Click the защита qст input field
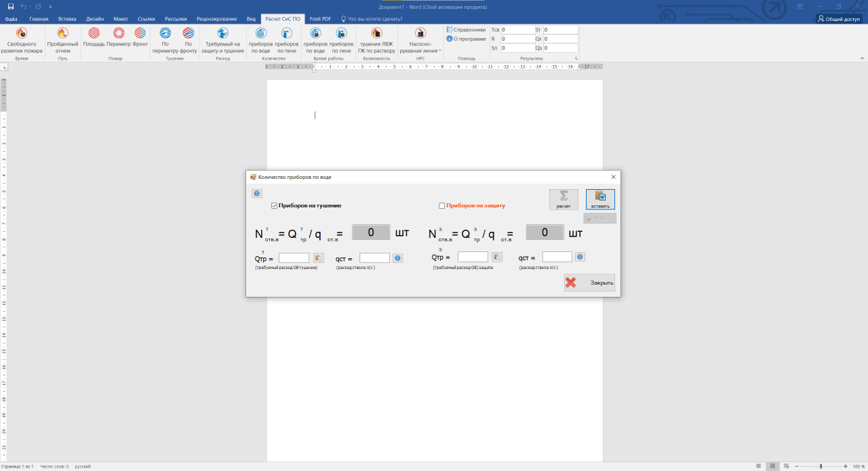The height and width of the screenshot is (471, 868). [557, 257]
